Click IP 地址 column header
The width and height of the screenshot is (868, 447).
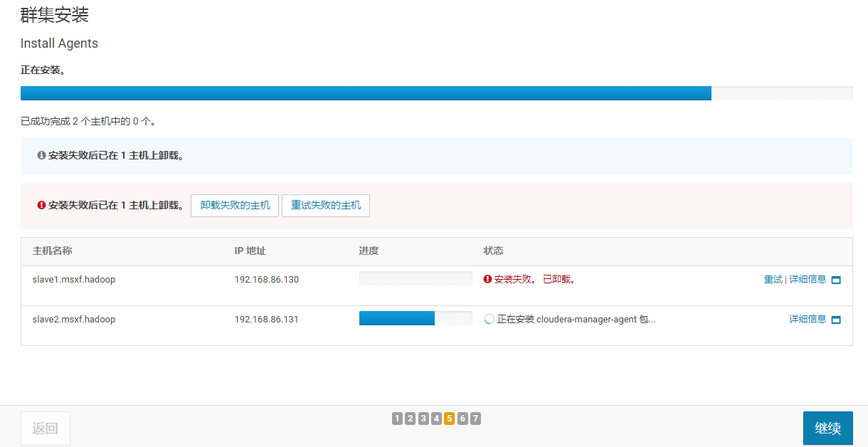pos(250,251)
